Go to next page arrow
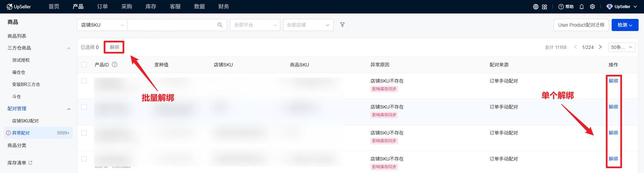 coord(600,47)
